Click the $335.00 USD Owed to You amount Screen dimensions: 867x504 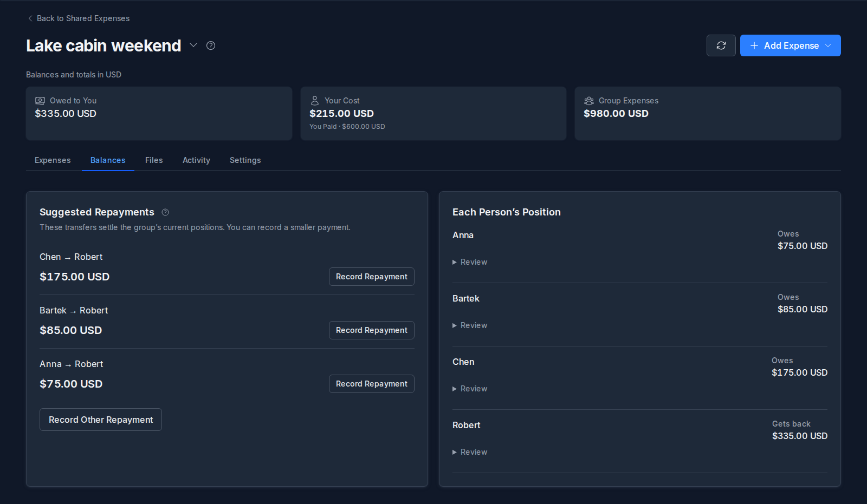tap(66, 114)
